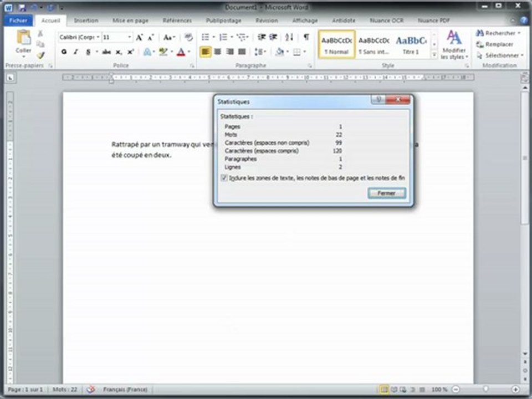Image resolution: width=532 pixels, height=399 pixels.
Task: Toggle subscript formatting
Action: (x=119, y=52)
